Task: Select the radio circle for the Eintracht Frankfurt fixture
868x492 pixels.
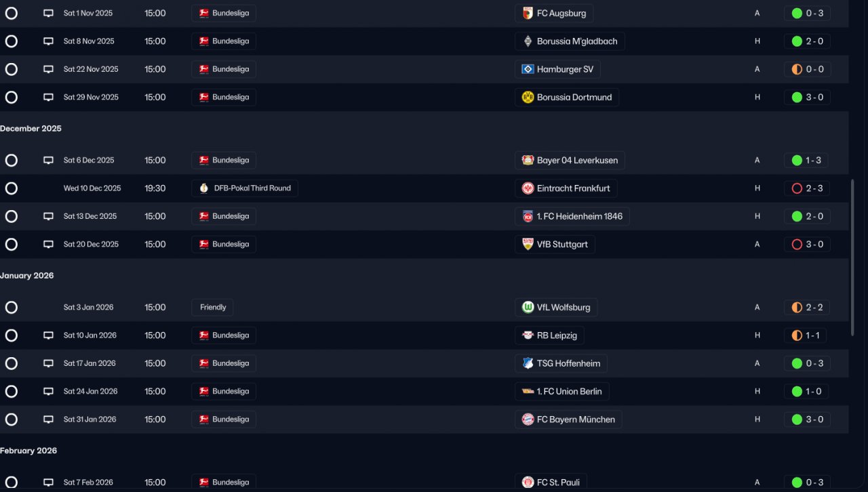Action: [11, 188]
